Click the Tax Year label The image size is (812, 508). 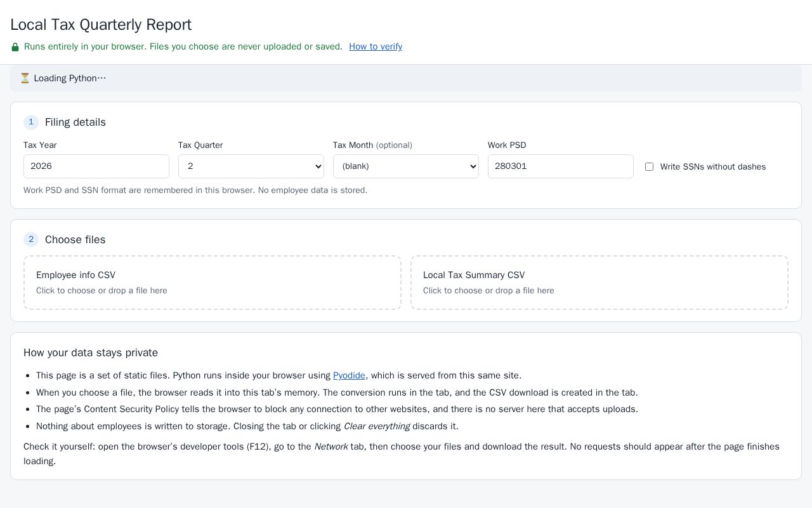pos(40,145)
